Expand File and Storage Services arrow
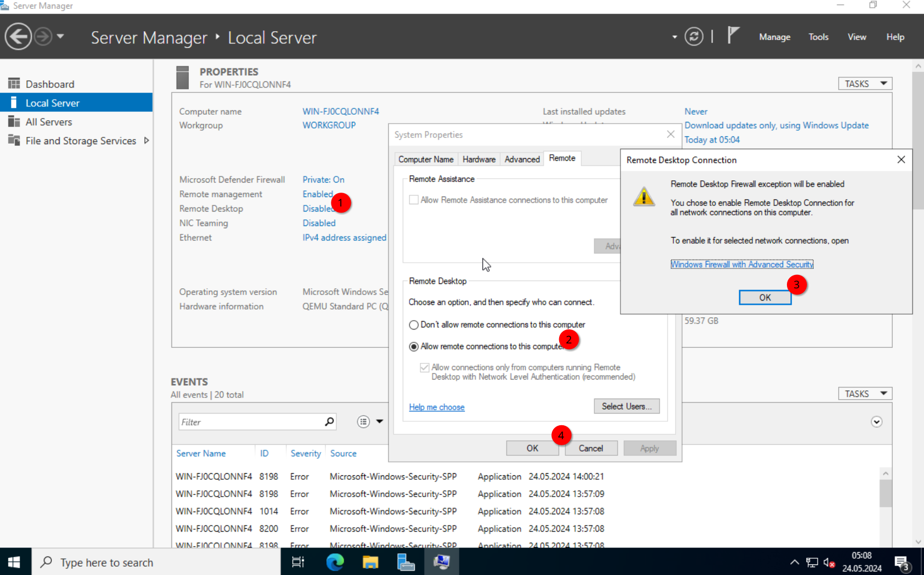This screenshot has height=575, width=924. (146, 140)
